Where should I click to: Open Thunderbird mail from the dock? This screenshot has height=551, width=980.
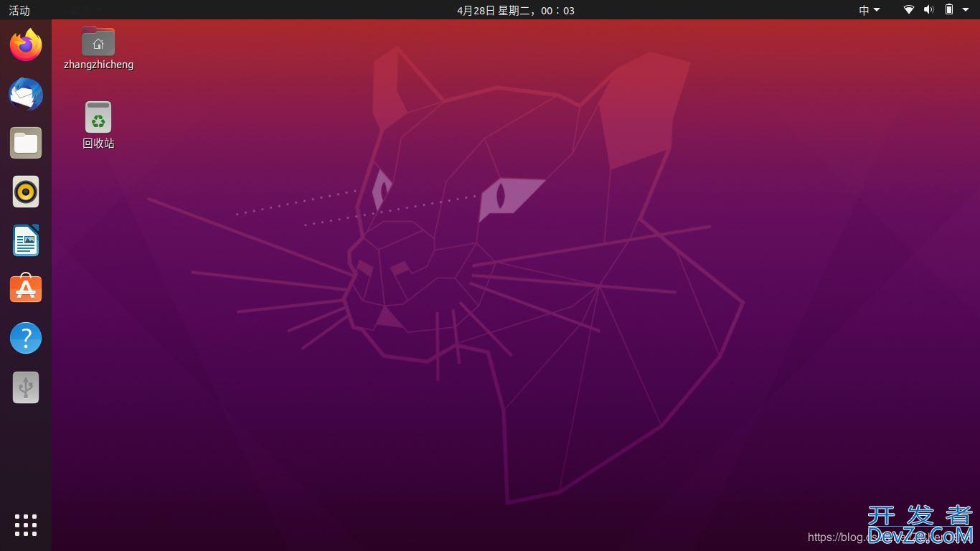[26, 94]
